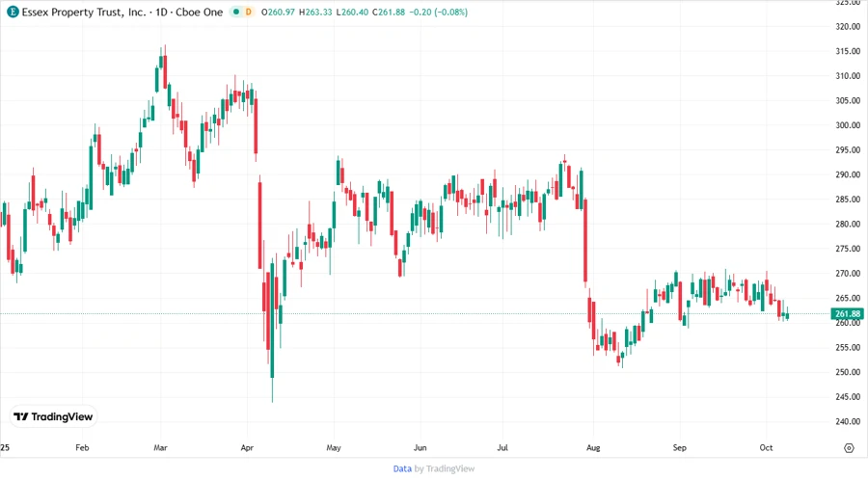868x480 pixels.
Task: Click the 285.00 price axis label
Action: (848, 200)
